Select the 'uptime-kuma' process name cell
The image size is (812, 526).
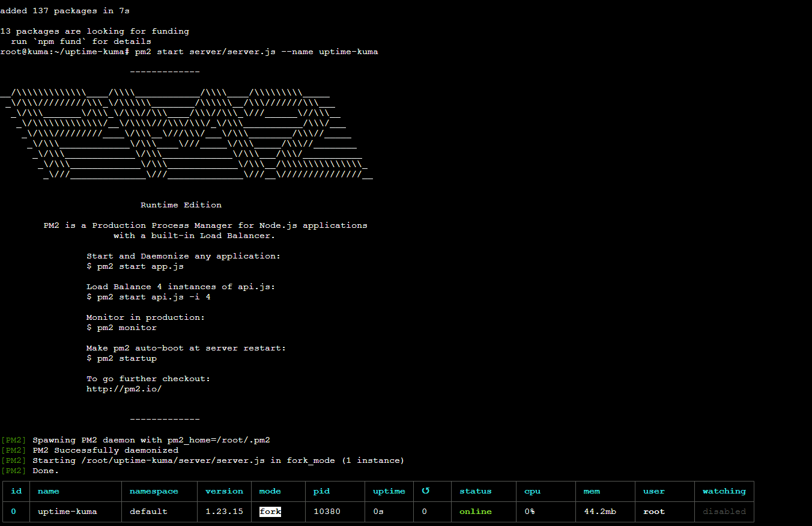[x=67, y=512]
